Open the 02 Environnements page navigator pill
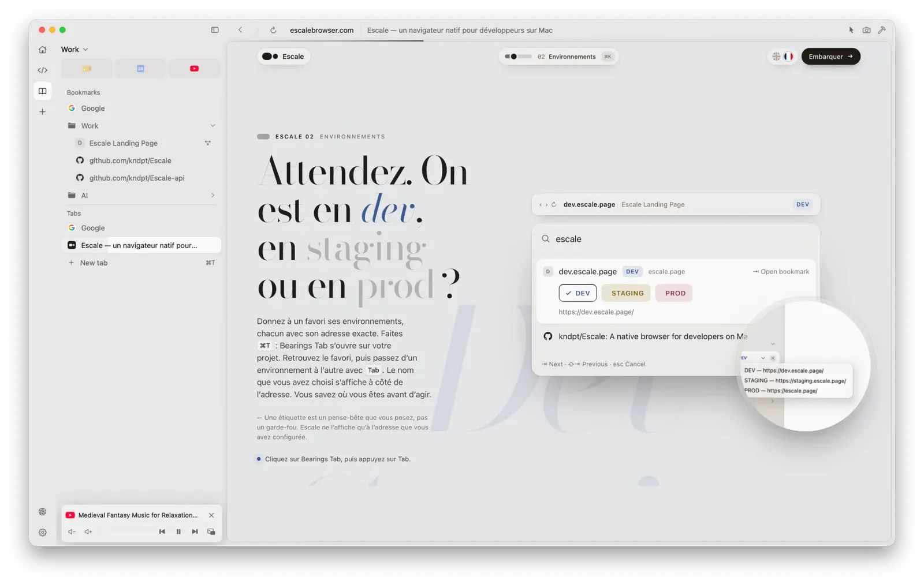The height and width of the screenshot is (584, 924). (558, 57)
